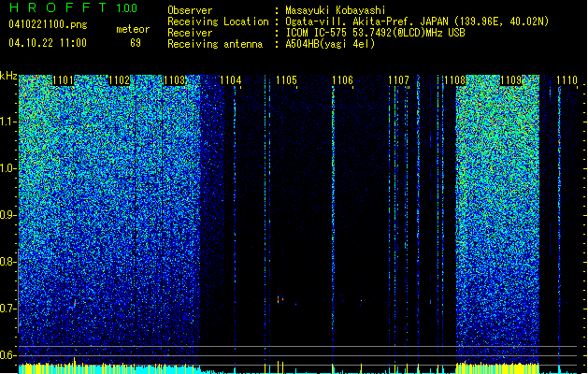Click the 1107 time marker

398,80
